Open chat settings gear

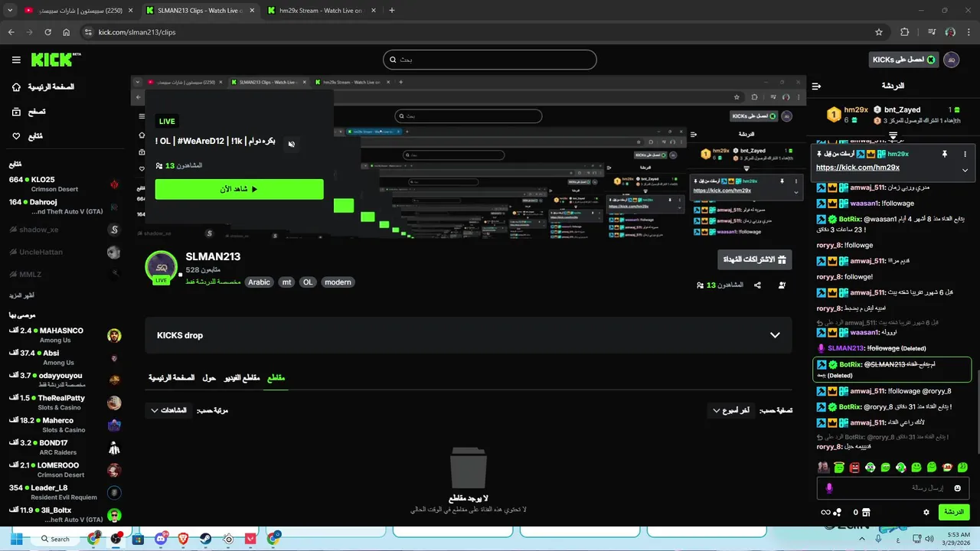[x=926, y=512]
